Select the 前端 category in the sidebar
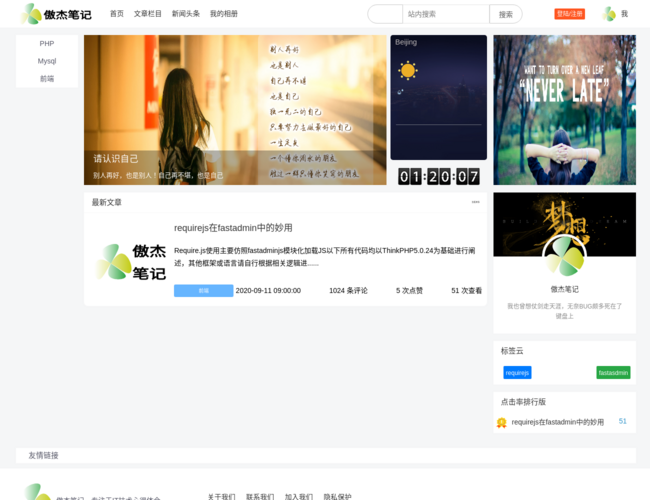 (x=47, y=79)
